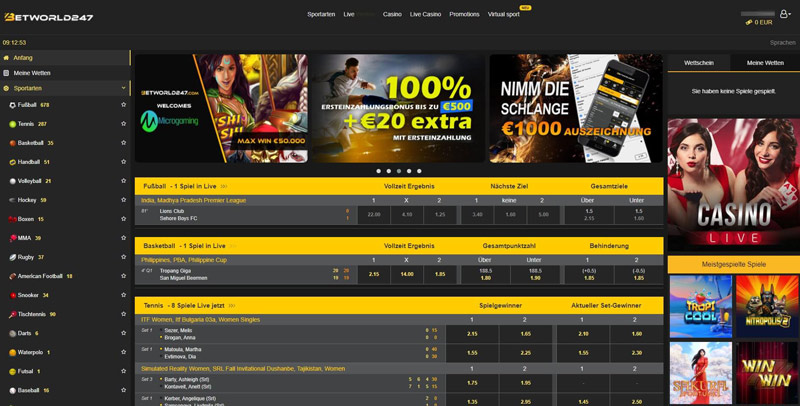Viewport: 800px width, 406px height.
Task: Open Live in top navigation
Action: pyautogui.click(x=349, y=14)
